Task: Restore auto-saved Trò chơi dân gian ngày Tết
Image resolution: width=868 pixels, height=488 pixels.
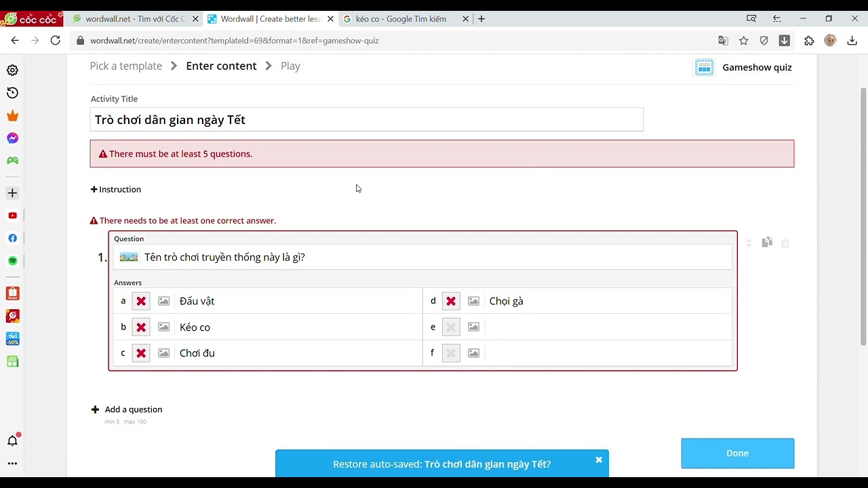Action: pyautogui.click(x=441, y=464)
